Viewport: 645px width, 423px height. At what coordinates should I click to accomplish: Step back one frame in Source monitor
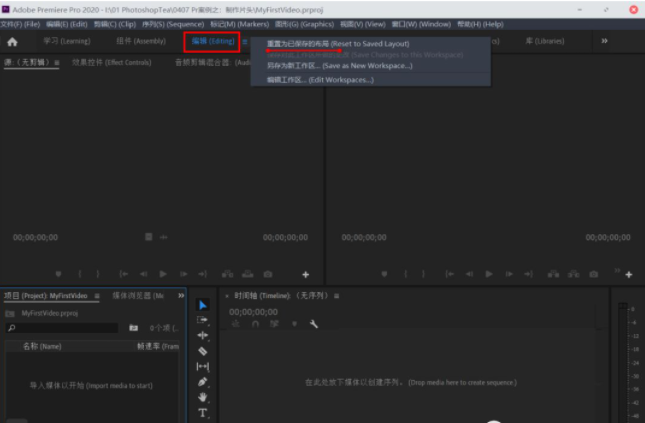(144, 274)
